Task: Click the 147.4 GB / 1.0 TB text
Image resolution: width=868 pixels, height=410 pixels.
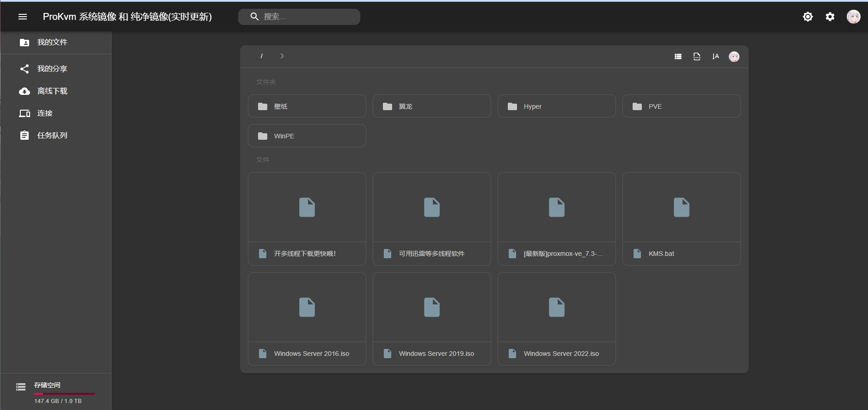Action: point(58,401)
